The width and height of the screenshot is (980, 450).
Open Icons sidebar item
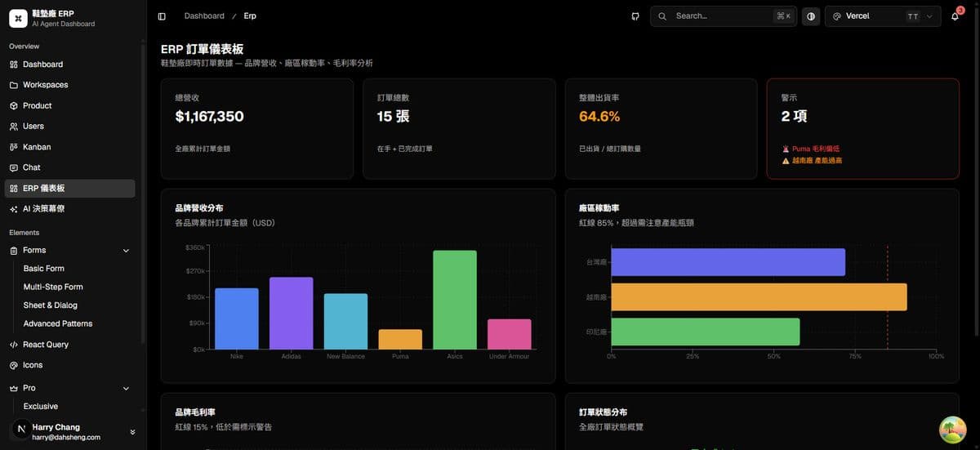tap(71, 365)
